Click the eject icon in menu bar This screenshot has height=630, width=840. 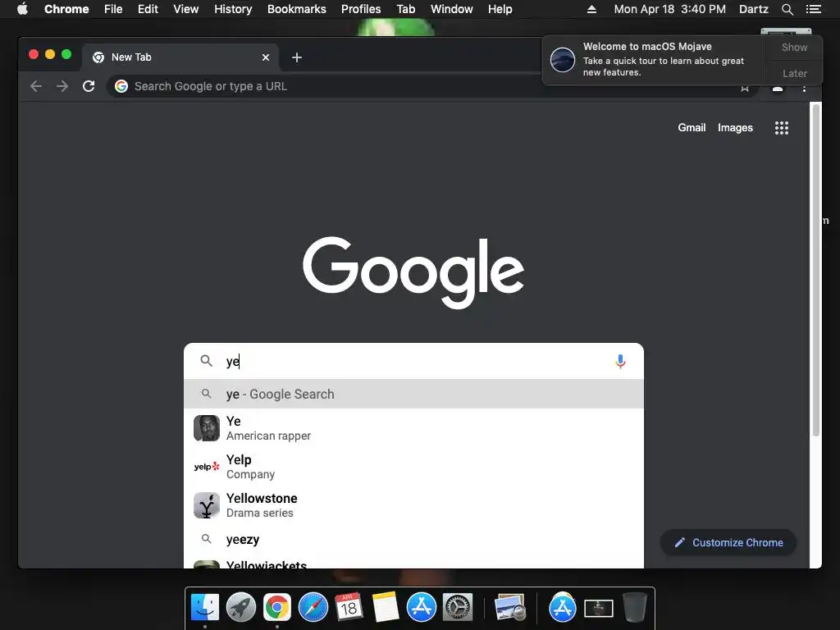pos(591,9)
